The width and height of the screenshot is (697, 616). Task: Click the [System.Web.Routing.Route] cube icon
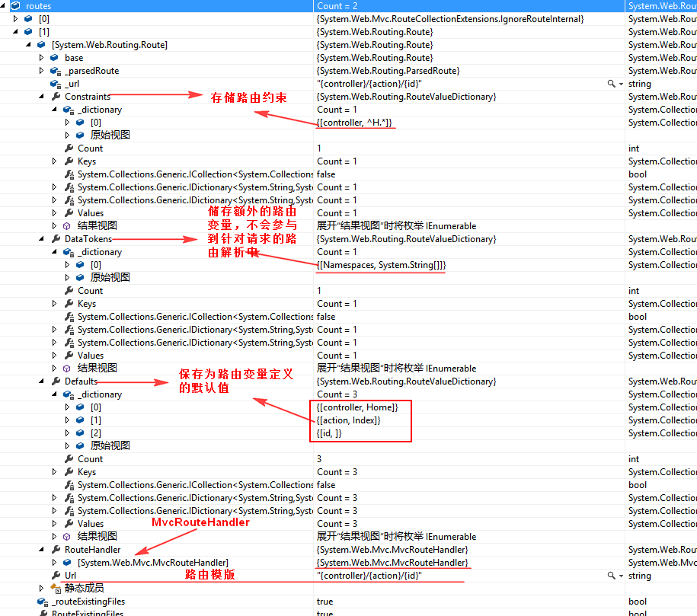point(41,44)
